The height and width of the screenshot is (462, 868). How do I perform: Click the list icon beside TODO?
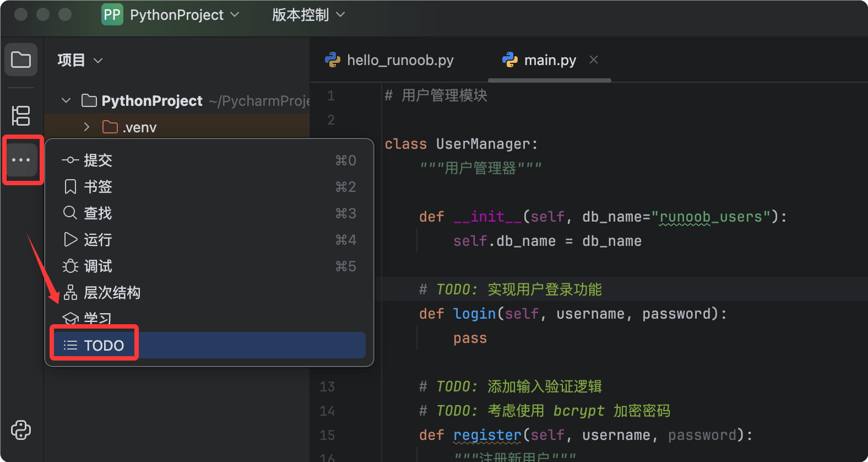(x=70, y=346)
